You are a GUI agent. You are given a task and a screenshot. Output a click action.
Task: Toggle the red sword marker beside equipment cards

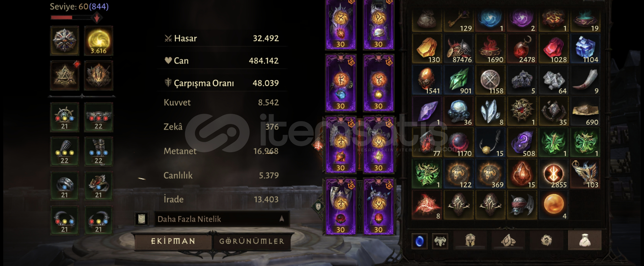[x=318, y=145]
